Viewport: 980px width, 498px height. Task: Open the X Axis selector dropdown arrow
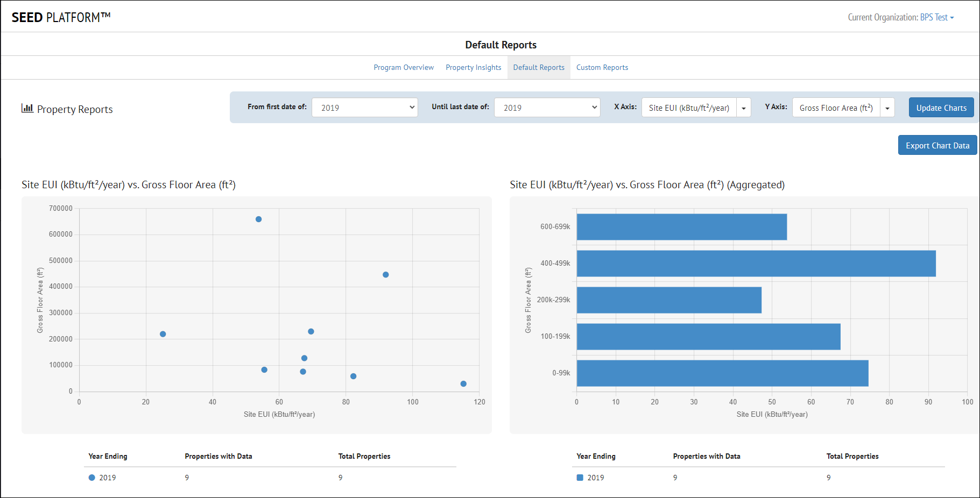point(743,107)
